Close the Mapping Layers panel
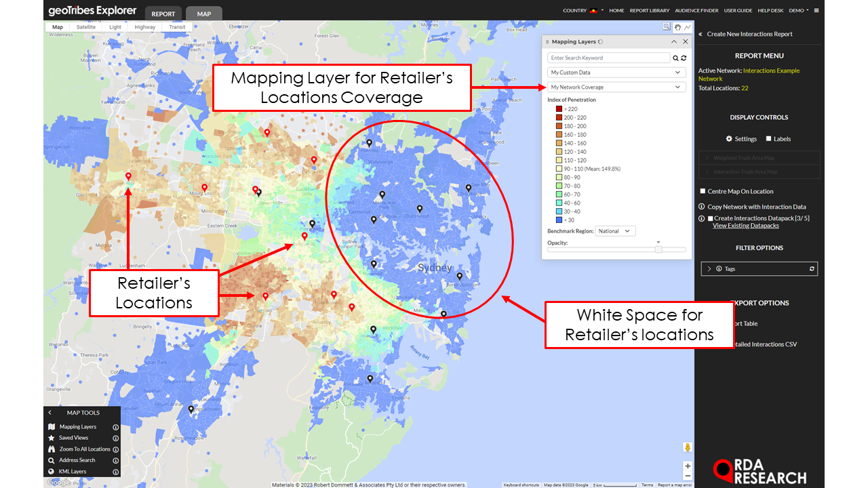This screenshot has height=488, width=868. (685, 42)
